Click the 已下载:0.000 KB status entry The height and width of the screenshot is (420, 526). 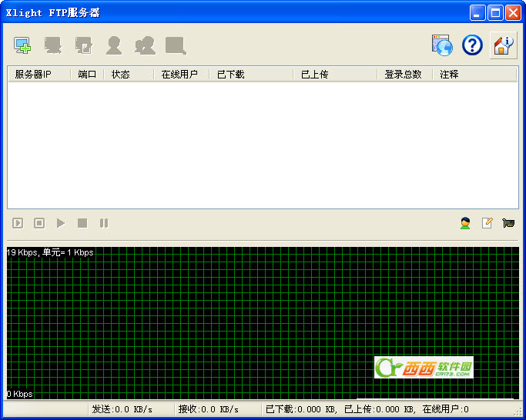[300, 409]
